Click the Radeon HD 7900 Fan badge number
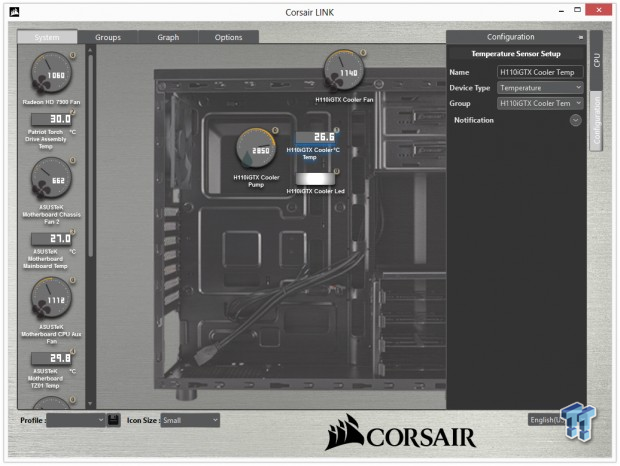 [73, 55]
